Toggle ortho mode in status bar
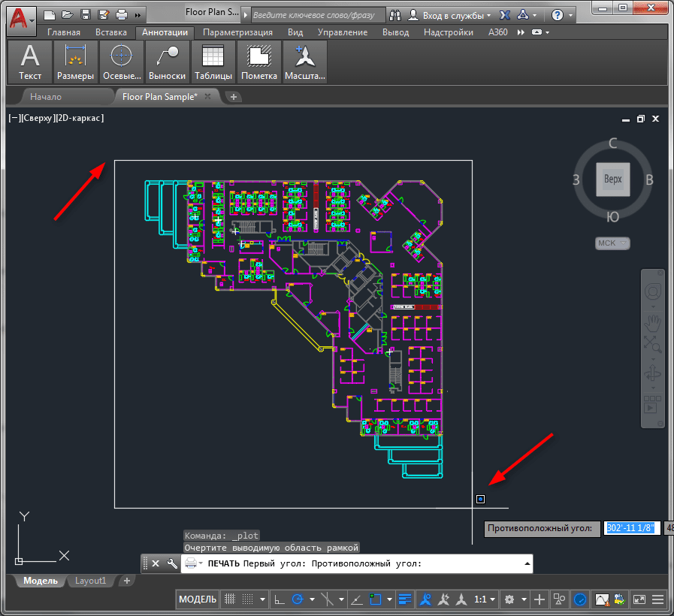674x616 pixels. tap(279, 599)
